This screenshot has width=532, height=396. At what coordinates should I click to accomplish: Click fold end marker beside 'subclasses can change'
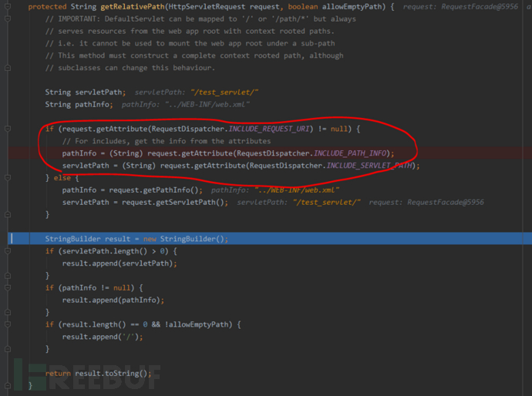pos(8,68)
